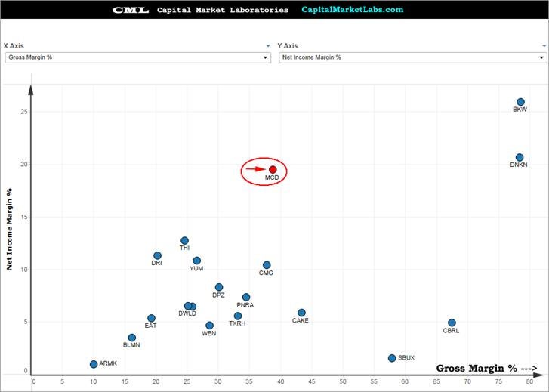Open the CapitalMarketLabs.com link
This screenshot has width=549, height=392.
(352, 10)
